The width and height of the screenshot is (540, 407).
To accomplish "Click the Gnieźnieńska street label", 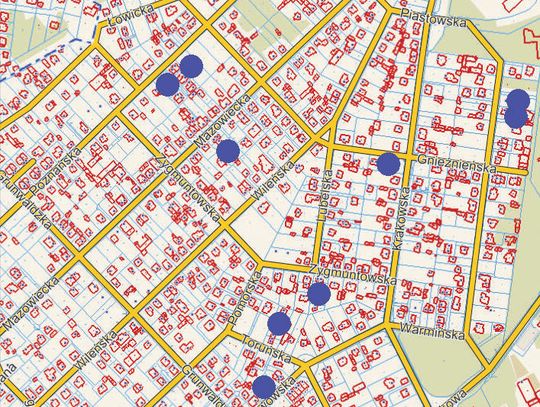I will click(457, 164).
